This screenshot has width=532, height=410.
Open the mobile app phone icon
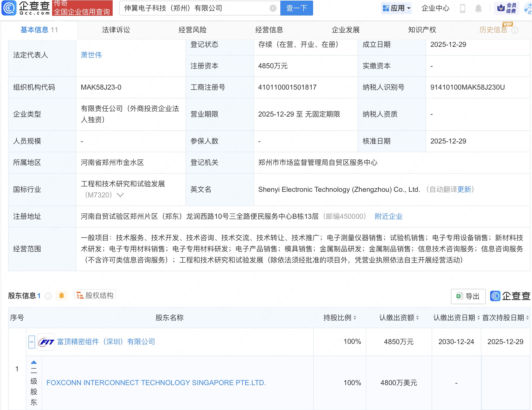(463, 8)
